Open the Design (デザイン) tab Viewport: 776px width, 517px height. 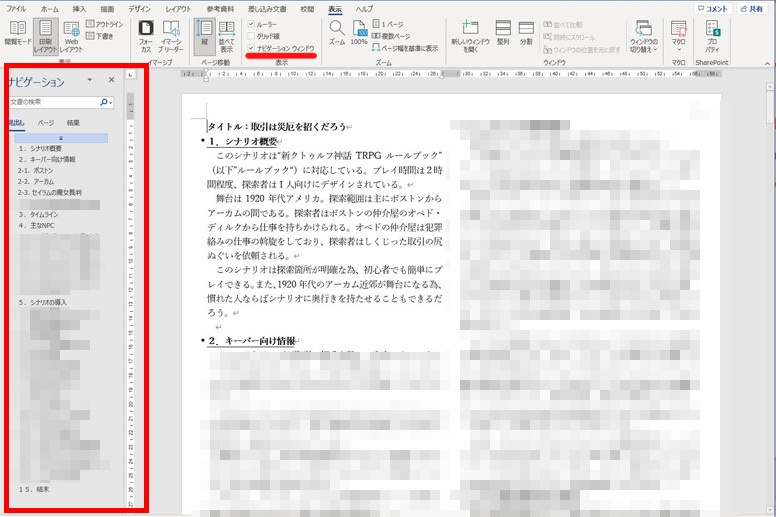(139, 9)
